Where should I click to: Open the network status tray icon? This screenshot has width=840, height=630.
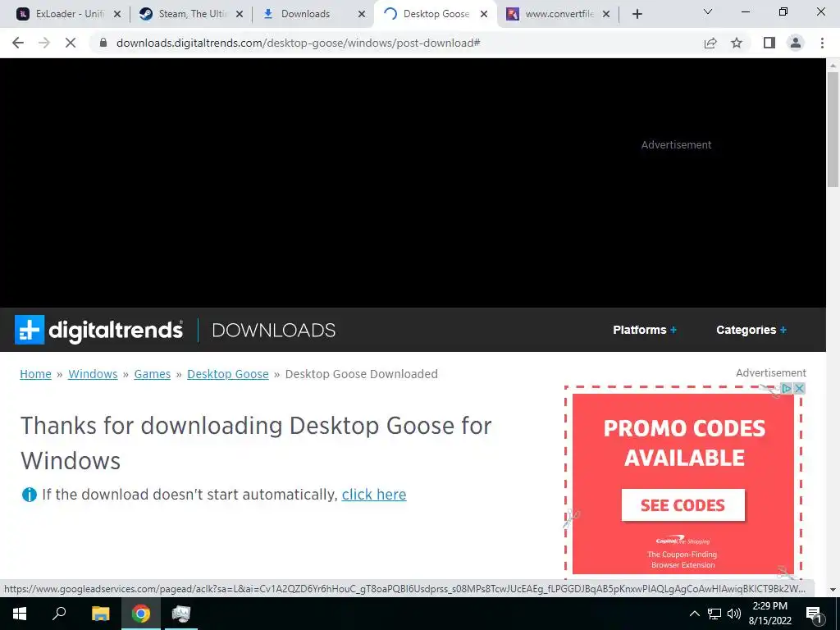coord(714,614)
